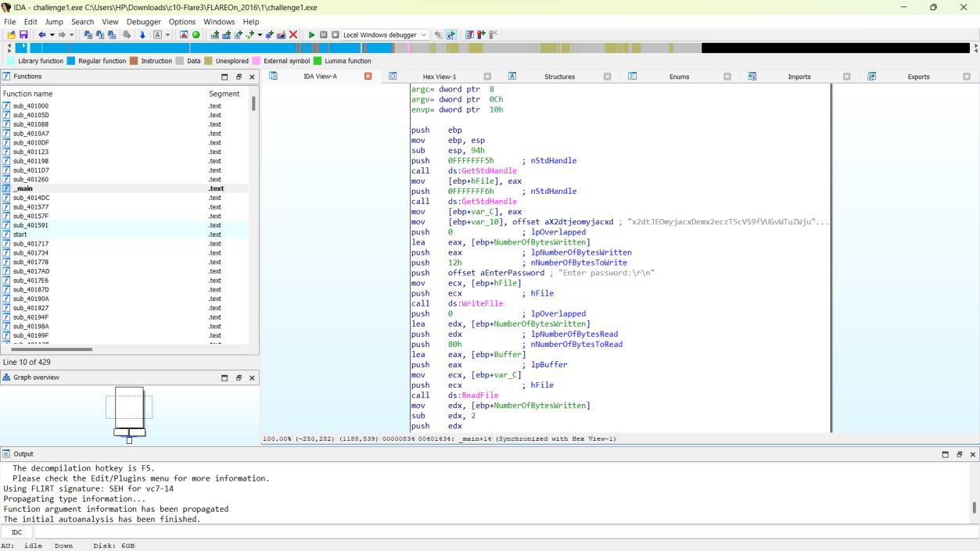Close the Structures tab

coord(607,77)
